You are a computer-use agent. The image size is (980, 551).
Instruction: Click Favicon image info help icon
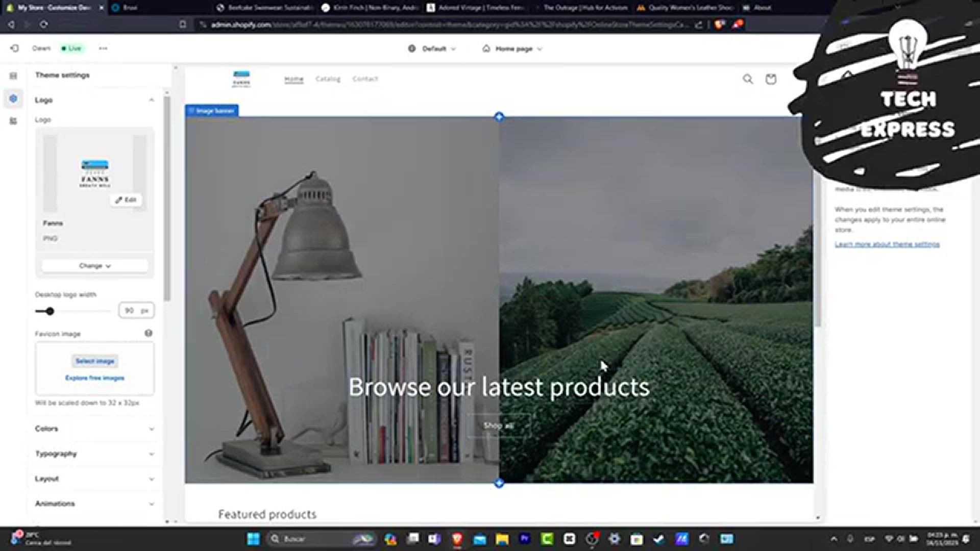pyautogui.click(x=149, y=333)
